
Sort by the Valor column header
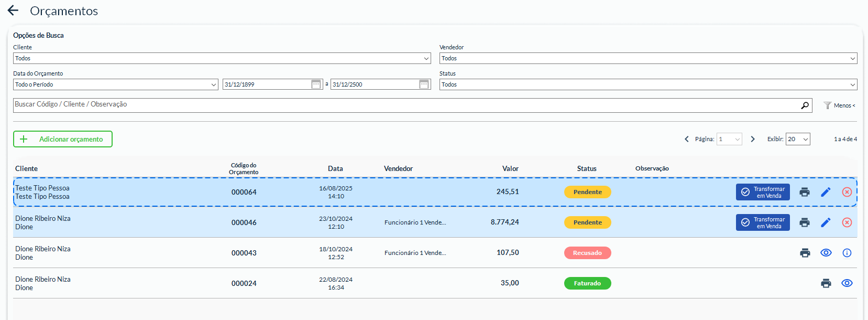pos(510,168)
